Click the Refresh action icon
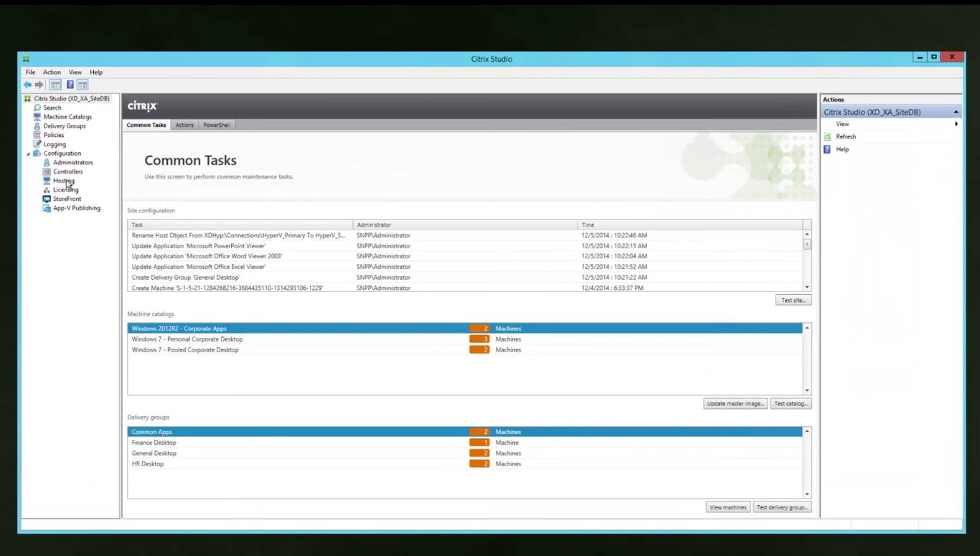The width and height of the screenshot is (980, 556). (826, 136)
